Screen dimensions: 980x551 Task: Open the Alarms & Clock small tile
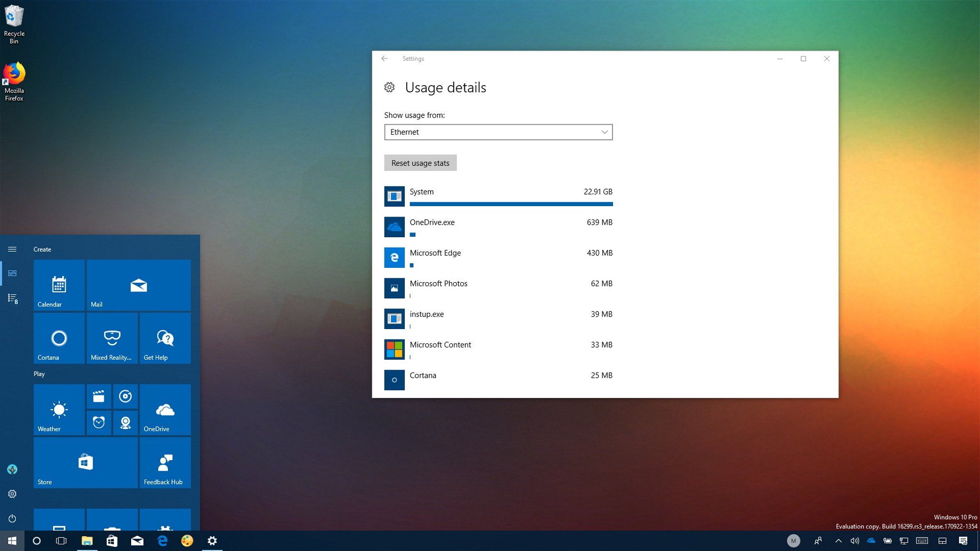click(x=99, y=423)
